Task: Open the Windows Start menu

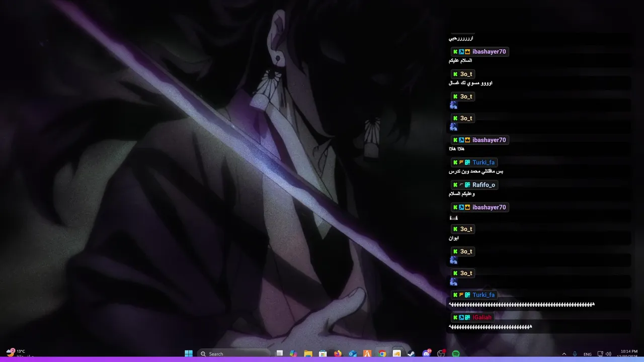Action: tap(189, 353)
